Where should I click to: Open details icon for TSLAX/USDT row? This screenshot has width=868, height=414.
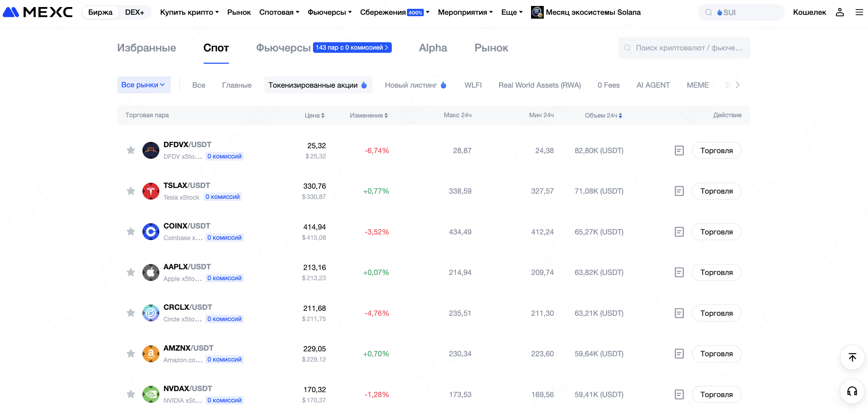[679, 191]
